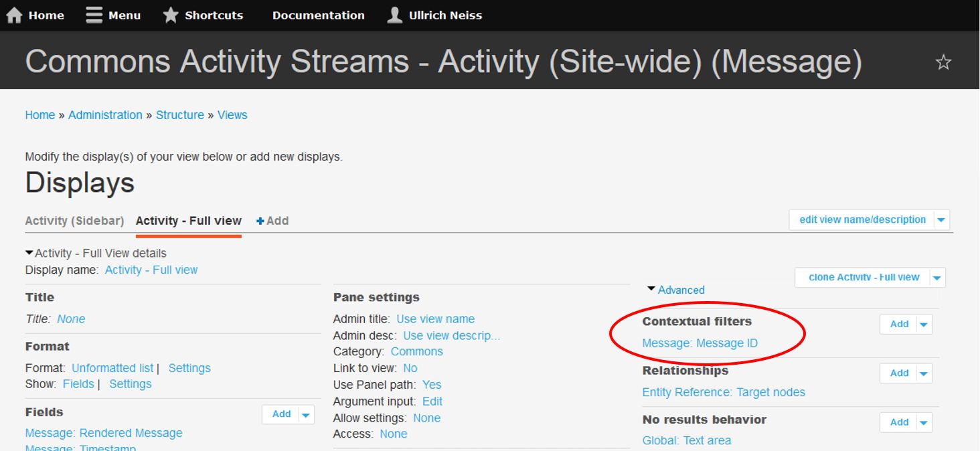Click the clone Activity - Full view button
Screen dimensions: 980x451
pyautogui.click(x=864, y=277)
